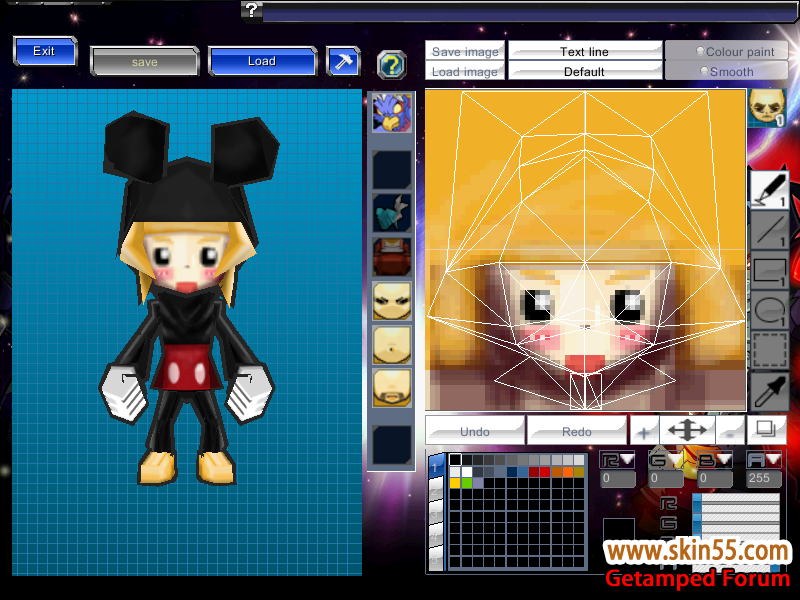Select the empty slot below bird helmet
The width and height of the screenshot is (800, 600).
point(392,169)
